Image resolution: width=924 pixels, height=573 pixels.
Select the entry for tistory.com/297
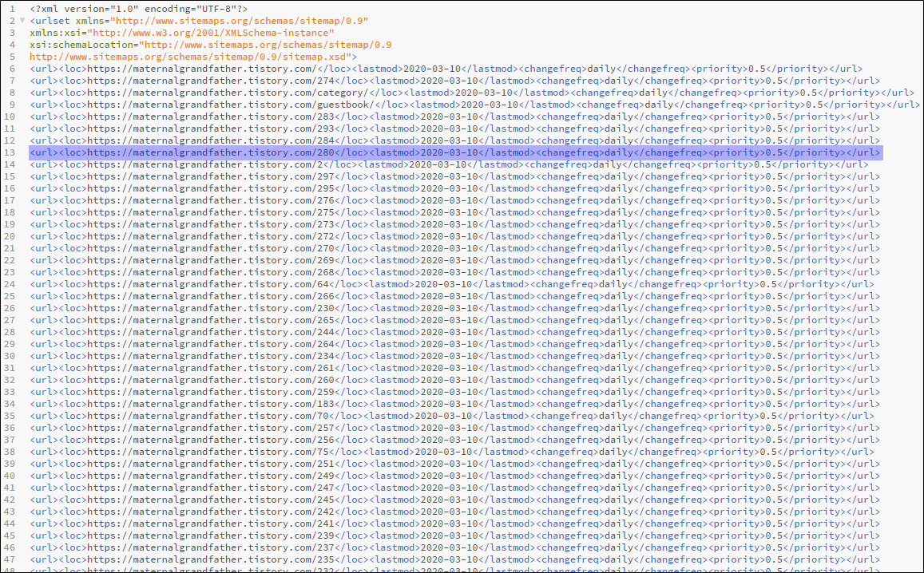[x=455, y=176]
